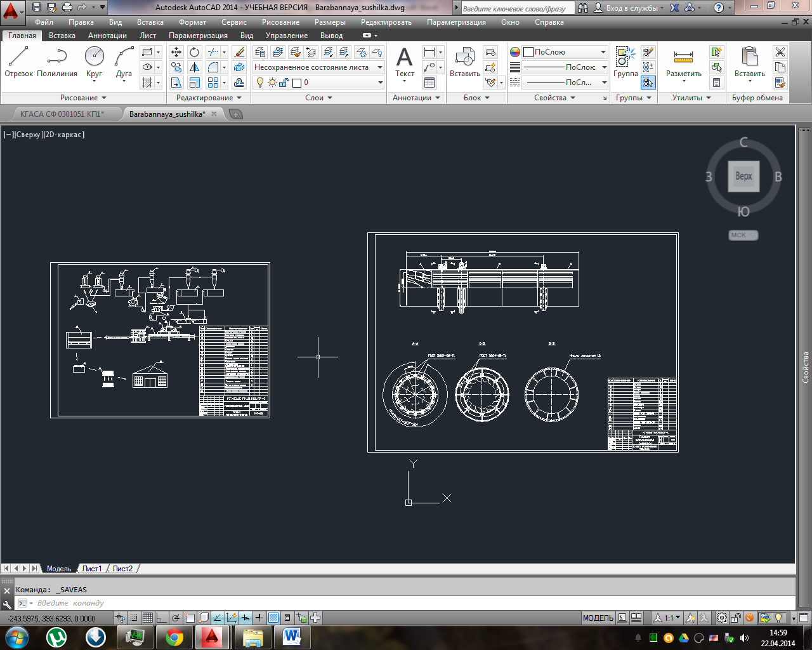This screenshot has height=650, width=812.
Task: Open the Layer Properties manager icon
Action: (260, 52)
